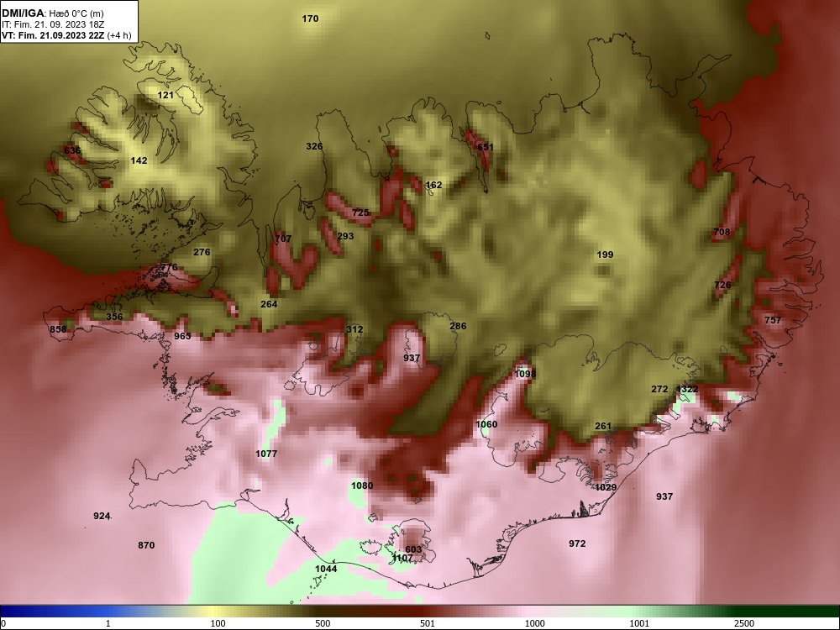Click the map value 356
Image resolution: width=840 pixels, height=630 pixels.
point(114,317)
